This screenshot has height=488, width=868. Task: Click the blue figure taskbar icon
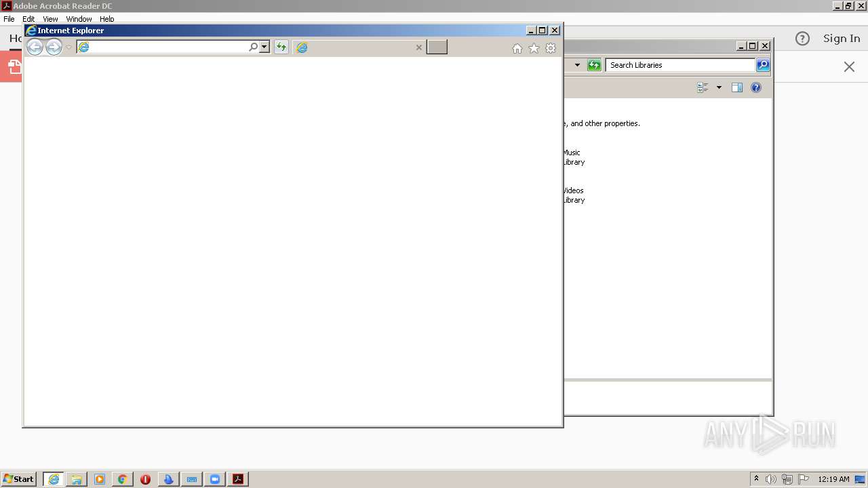[x=169, y=479]
